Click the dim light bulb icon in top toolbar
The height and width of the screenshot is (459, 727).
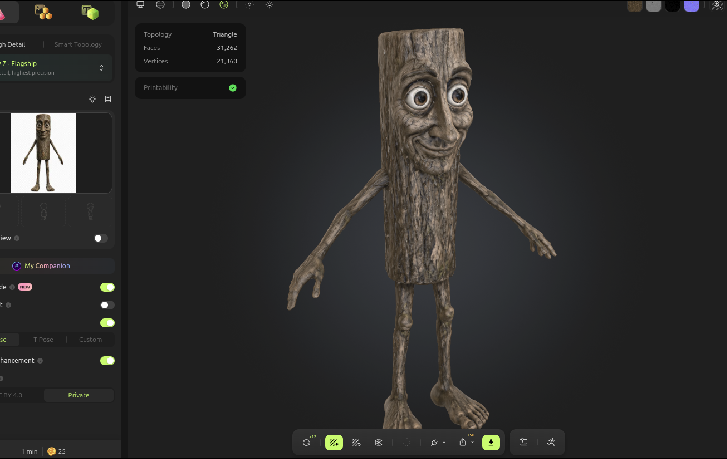pyautogui.click(x=249, y=5)
